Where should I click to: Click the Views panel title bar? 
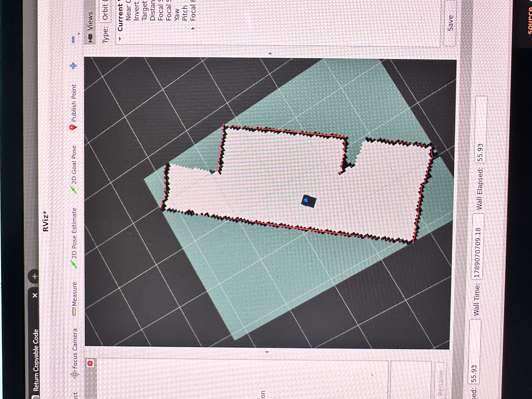pos(90,22)
